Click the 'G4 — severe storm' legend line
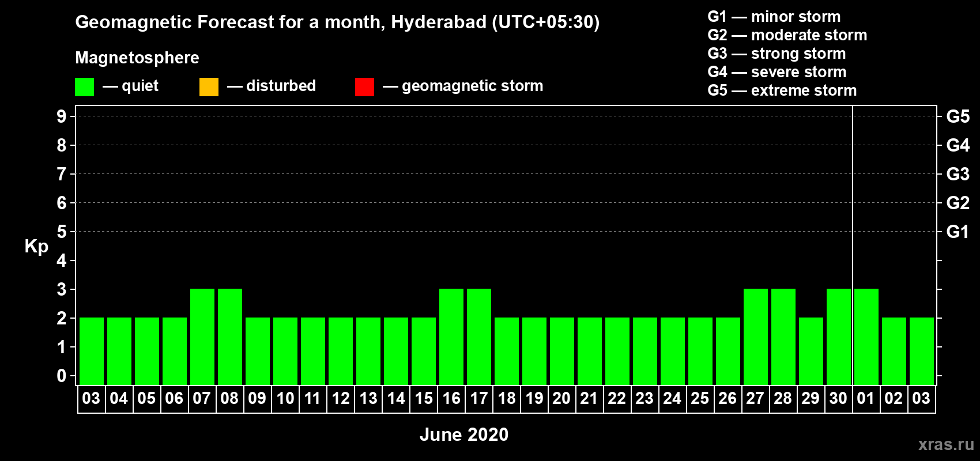Image resolution: width=980 pixels, height=461 pixels. pyautogui.click(x=777, y=72)
